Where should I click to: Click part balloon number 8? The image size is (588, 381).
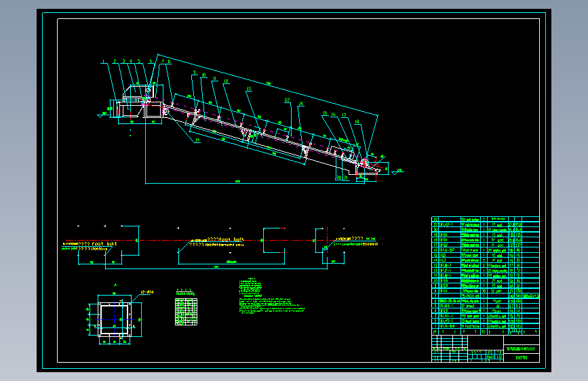(169, 62)
